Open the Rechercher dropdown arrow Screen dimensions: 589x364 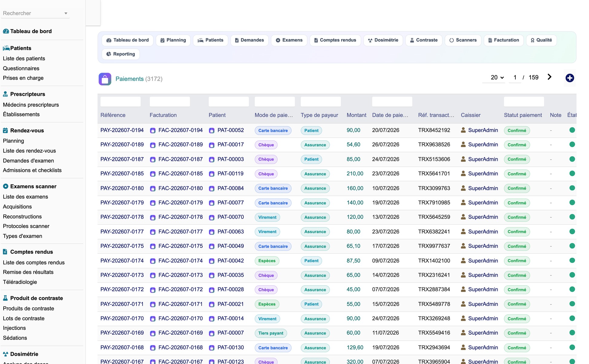[x=66, y=13]
